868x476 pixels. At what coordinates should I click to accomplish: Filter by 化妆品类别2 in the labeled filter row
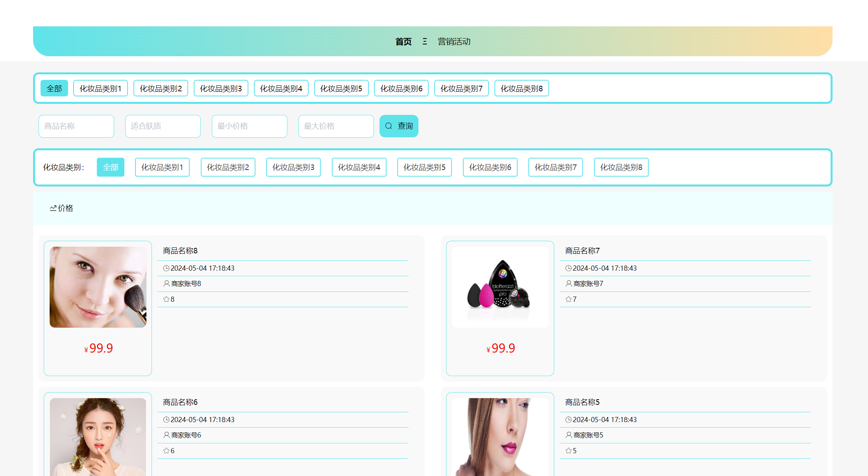(x=228, y=167)
